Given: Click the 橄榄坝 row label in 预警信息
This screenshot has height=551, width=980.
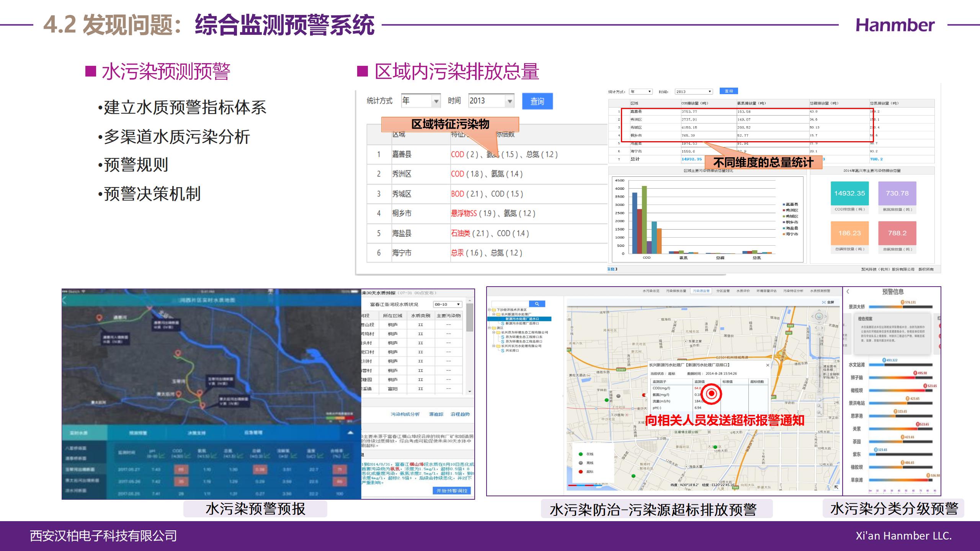Looking at the screenshot, I should (x=857, y=390).
